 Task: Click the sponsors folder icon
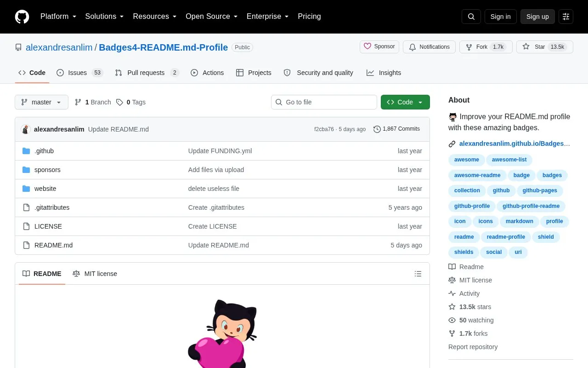[26, 170]
